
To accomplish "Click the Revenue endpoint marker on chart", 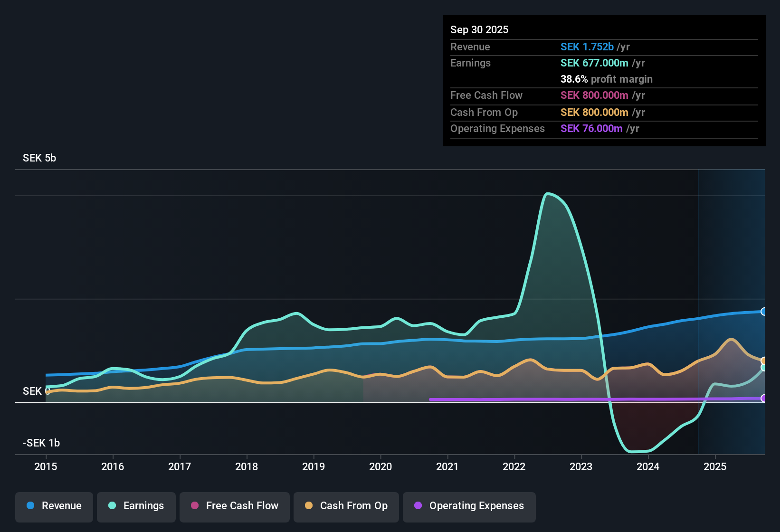I will (x=764, y=312).
